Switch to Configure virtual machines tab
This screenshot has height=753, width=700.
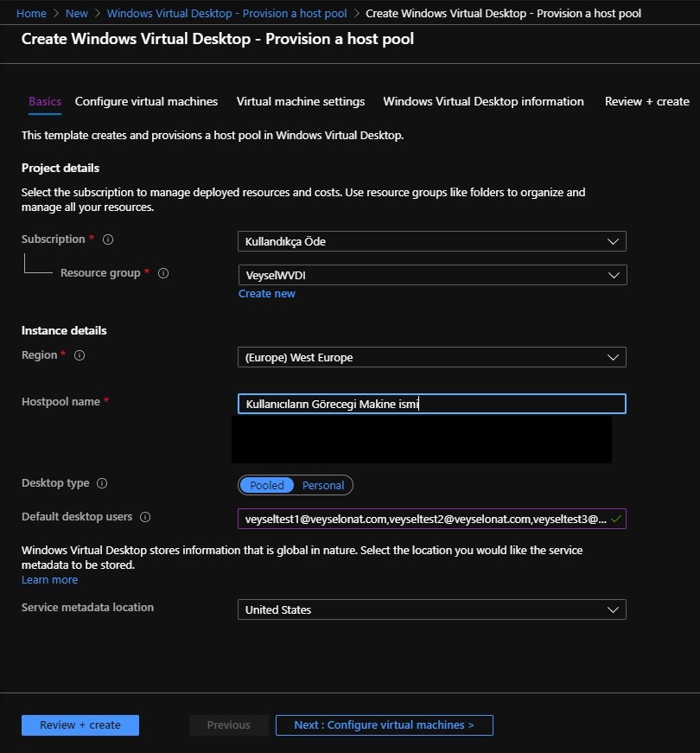[x=146, y=101]
